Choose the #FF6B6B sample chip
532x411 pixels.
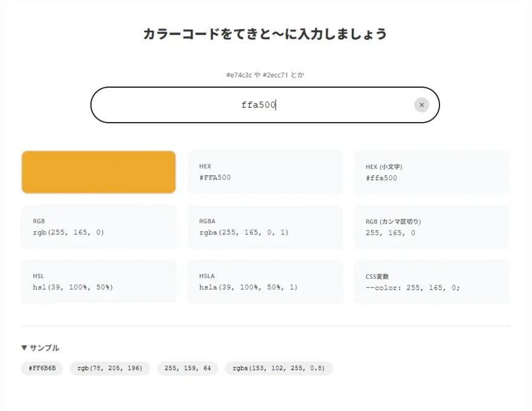point(42,368)
